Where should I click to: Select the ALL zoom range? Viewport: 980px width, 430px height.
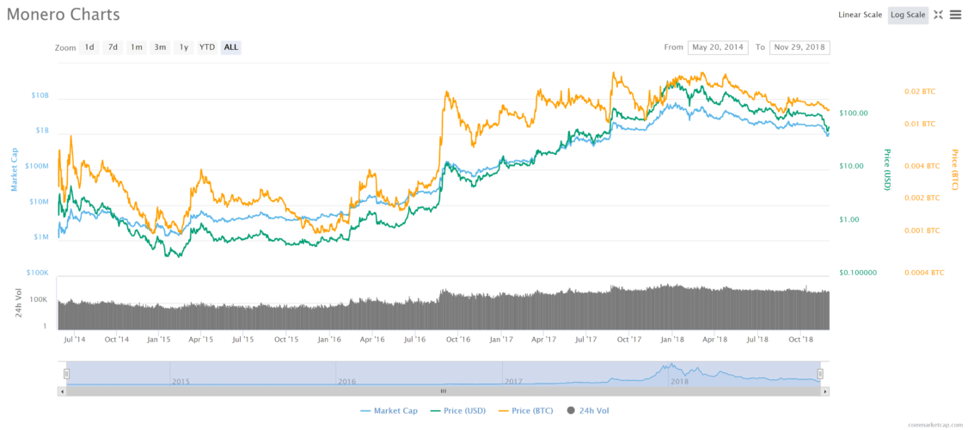click(x=230, y=47)
